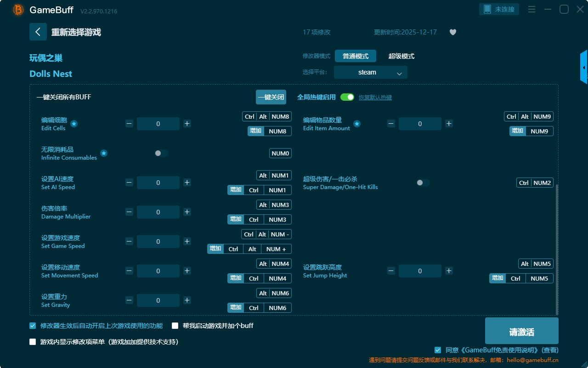Open the hamburger menu in title bar

[531, 9]
